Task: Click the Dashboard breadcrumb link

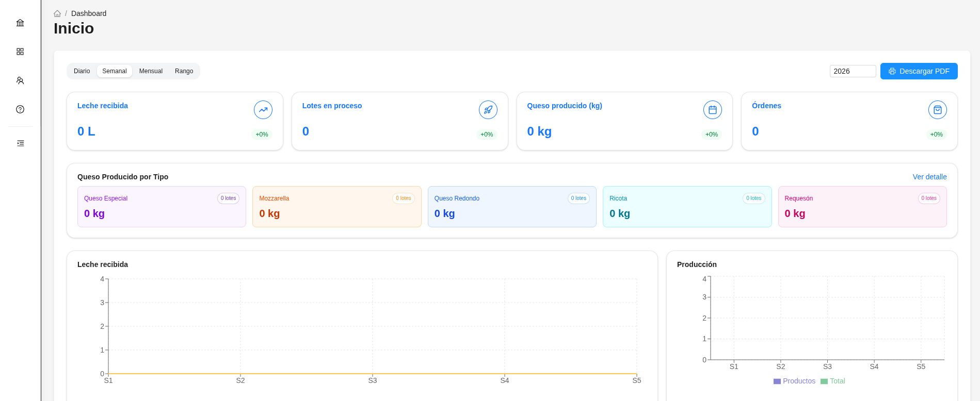Action: coord(89,13)
